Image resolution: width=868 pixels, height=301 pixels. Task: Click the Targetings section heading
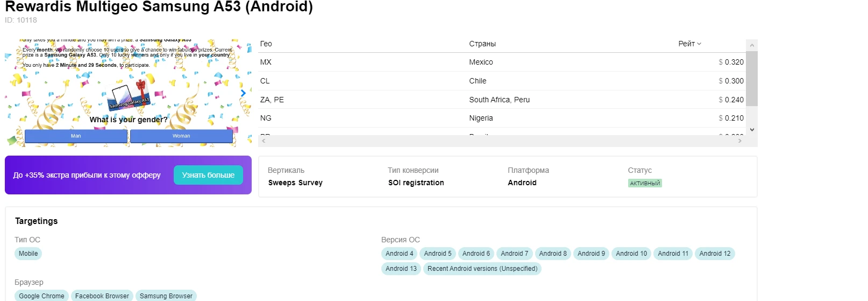pos(36,221)
